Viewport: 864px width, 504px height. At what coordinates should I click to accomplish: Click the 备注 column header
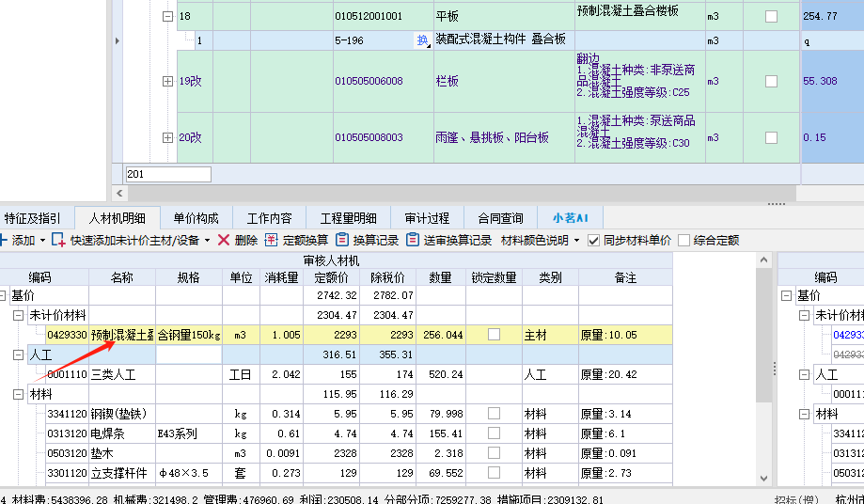626,277
